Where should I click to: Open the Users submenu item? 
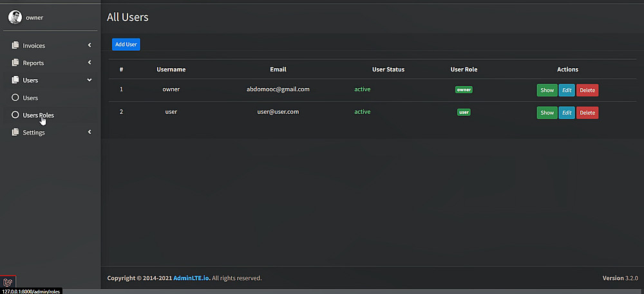[30, 98]
